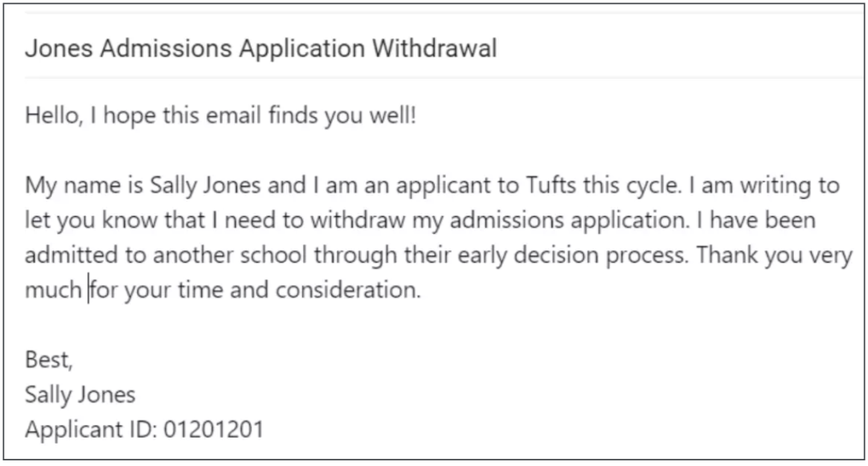The image size is (868, 466).
Task: Click 'Thank you very' at the line end
Action: 775,255
